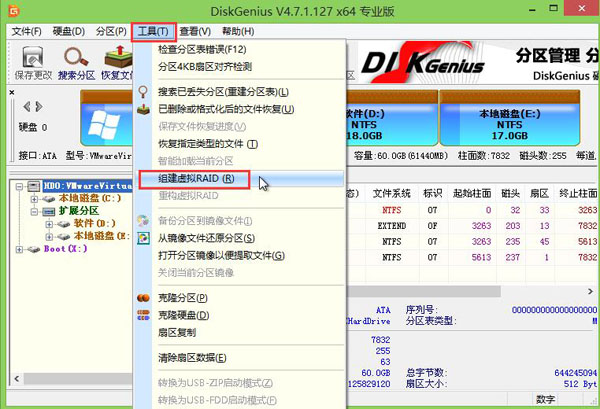Select 软件 (D:) in tree
The height and width of the screenshot is (409, 600).
[x=94, y=223]
